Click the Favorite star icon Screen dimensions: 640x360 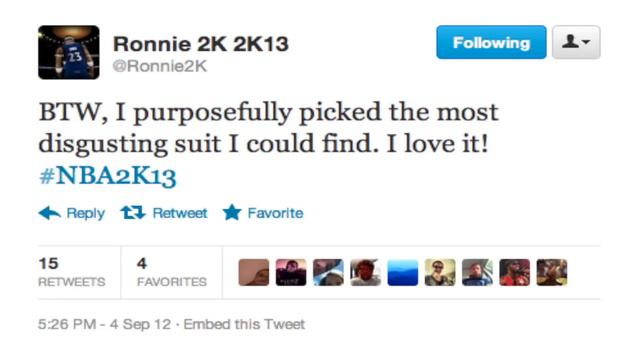click(232, 212)
